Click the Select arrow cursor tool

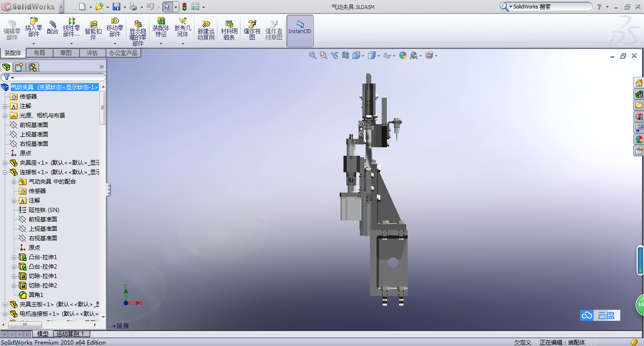coord(167,7)
